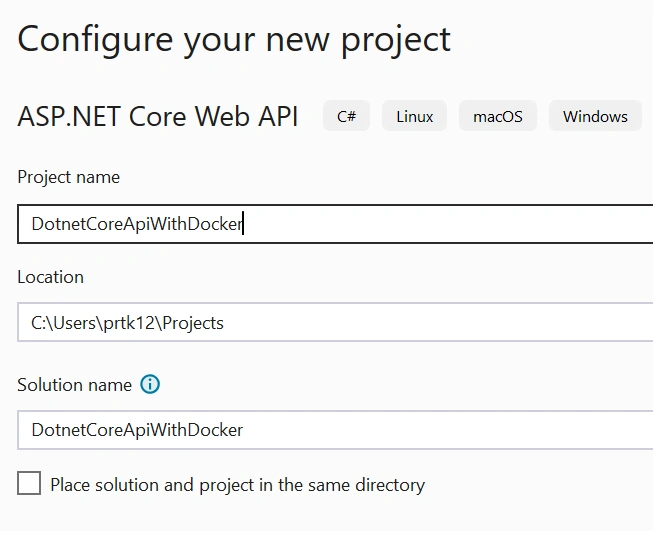Screen dimensions: 654x534
Task: Enable Place solution and project in same directory
Action: [29, 483]
